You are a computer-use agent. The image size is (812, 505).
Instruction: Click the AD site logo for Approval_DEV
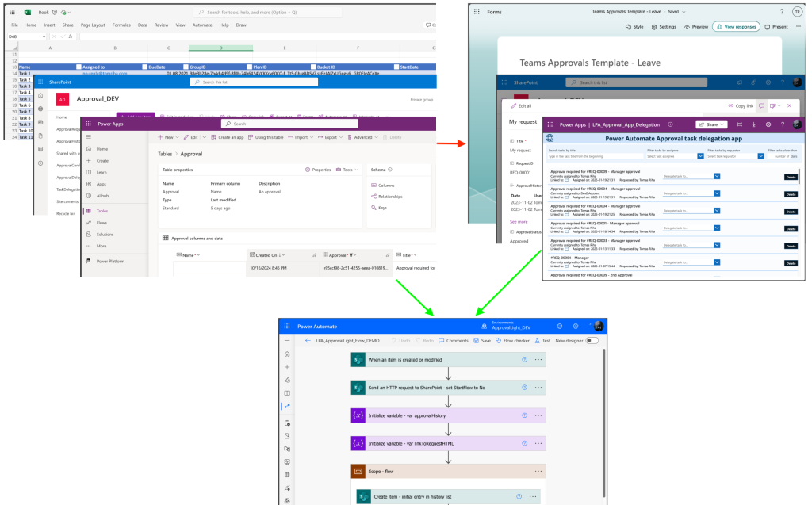tap(62, 99)
